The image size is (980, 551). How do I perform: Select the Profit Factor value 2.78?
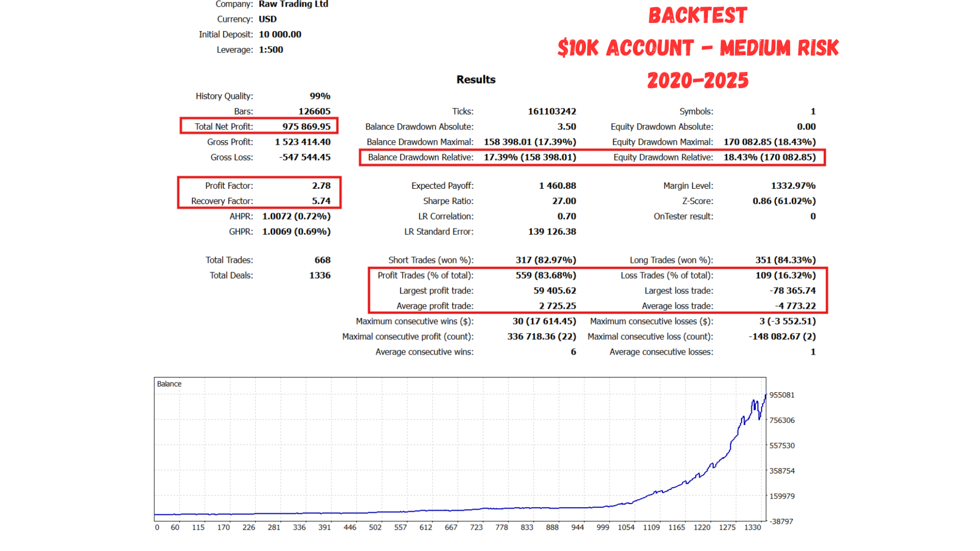coord(321,186)
